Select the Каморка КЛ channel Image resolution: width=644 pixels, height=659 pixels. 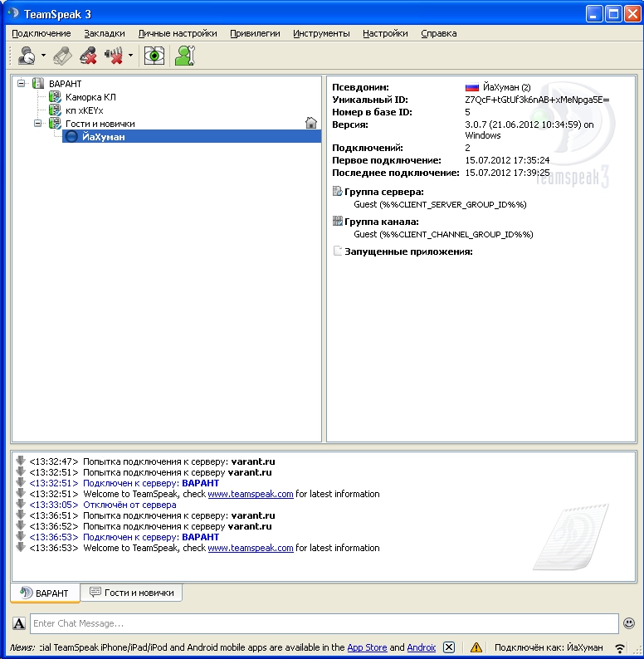click(x=90, y=97)
